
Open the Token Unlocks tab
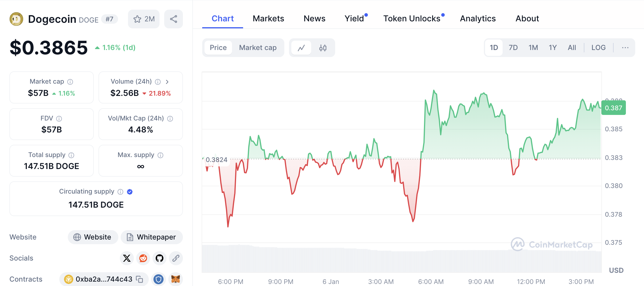pos(411,19)
